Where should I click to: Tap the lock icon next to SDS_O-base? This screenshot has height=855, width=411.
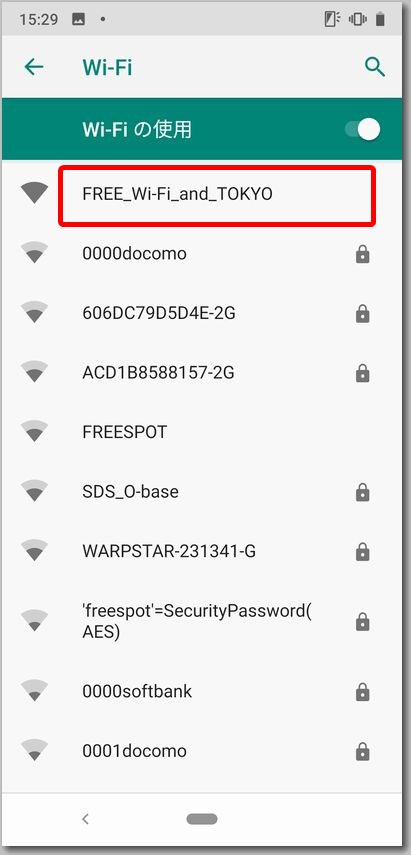[362, 492]
